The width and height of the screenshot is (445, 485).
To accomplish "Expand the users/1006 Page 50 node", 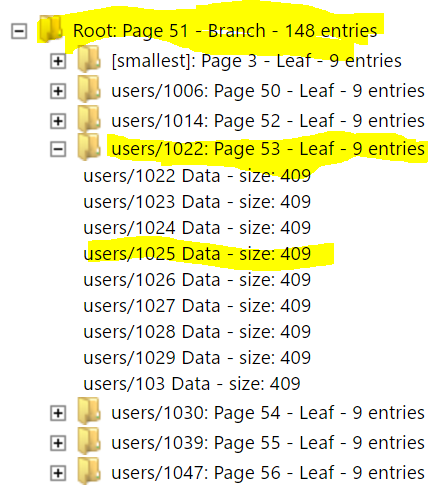I will [58, 91].
